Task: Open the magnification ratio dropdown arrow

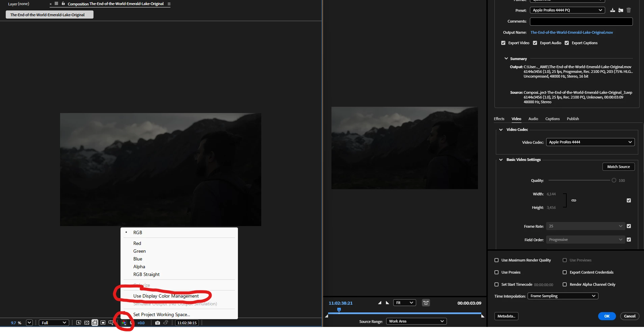Action: point(29,323)
